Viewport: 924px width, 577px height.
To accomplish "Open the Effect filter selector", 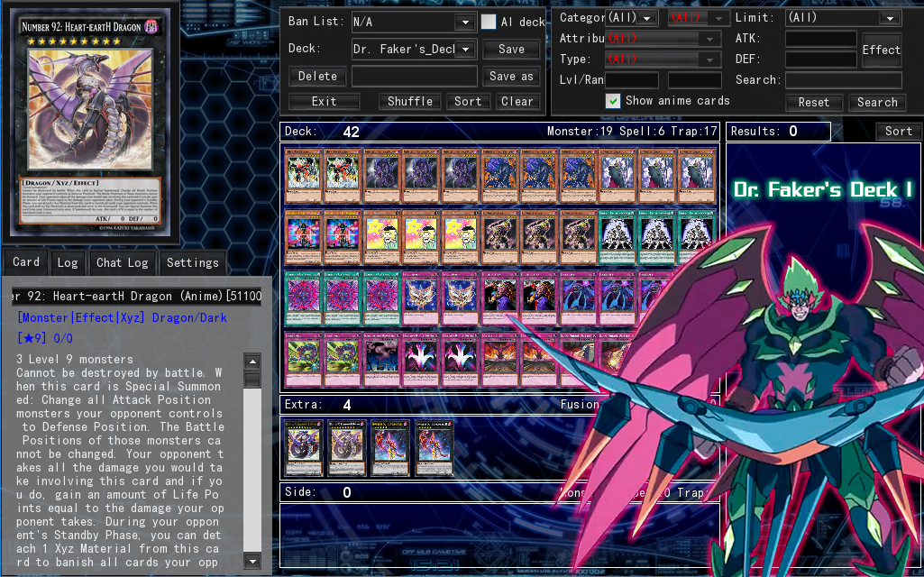I will (x=880, y=50).
